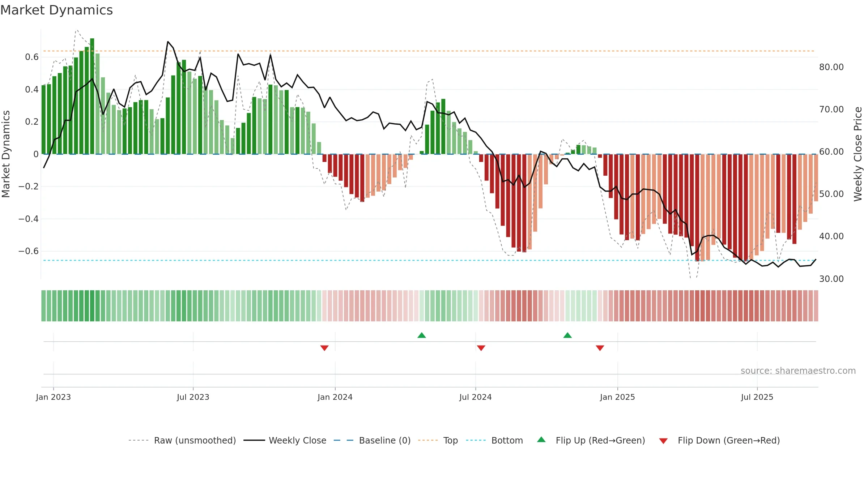Viewport: 868px width, 488px height.
Task: Toggle the Raw (unsmoothed) legend entry
Action: (182, 440)
